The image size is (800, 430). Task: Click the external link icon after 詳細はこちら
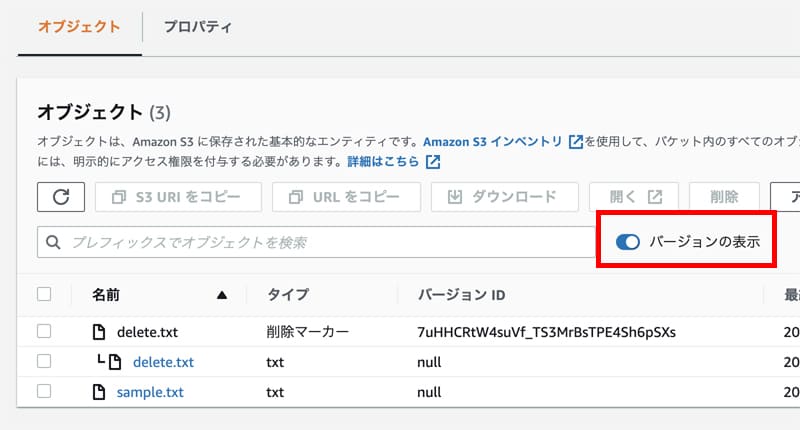(x=433, y=162)
